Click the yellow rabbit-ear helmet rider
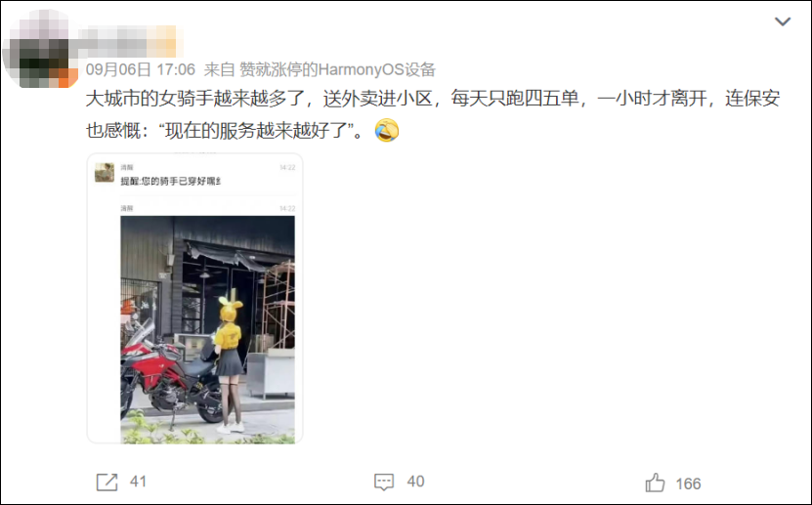Screen dimensions: 812x505 coord(230,364)
